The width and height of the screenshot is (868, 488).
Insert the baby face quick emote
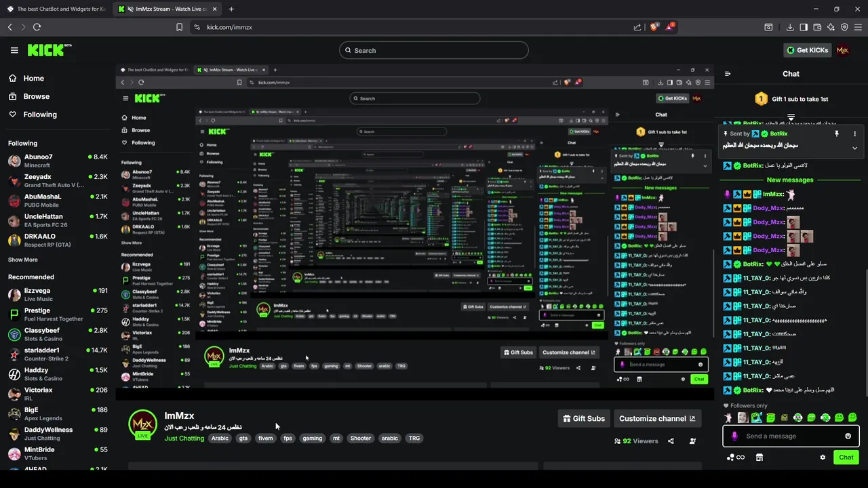click(743, 418)
